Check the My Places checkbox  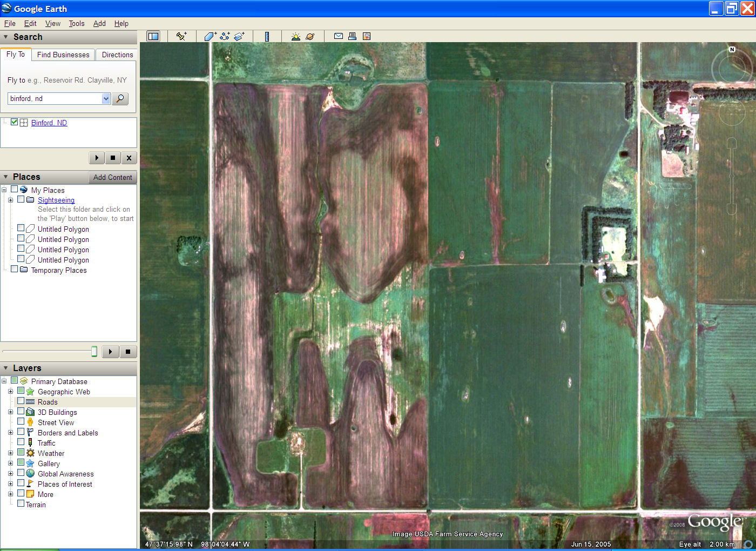(x=15, y=189)
